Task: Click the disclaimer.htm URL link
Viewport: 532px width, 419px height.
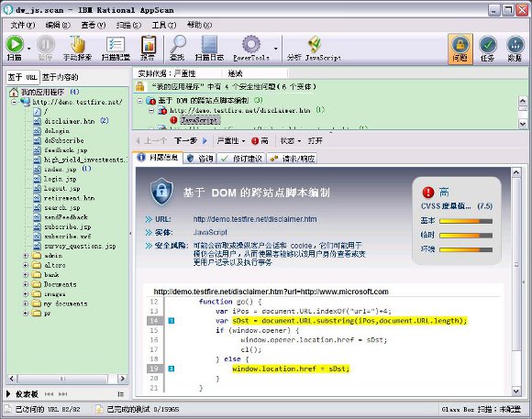Action: tap(255, 219)
